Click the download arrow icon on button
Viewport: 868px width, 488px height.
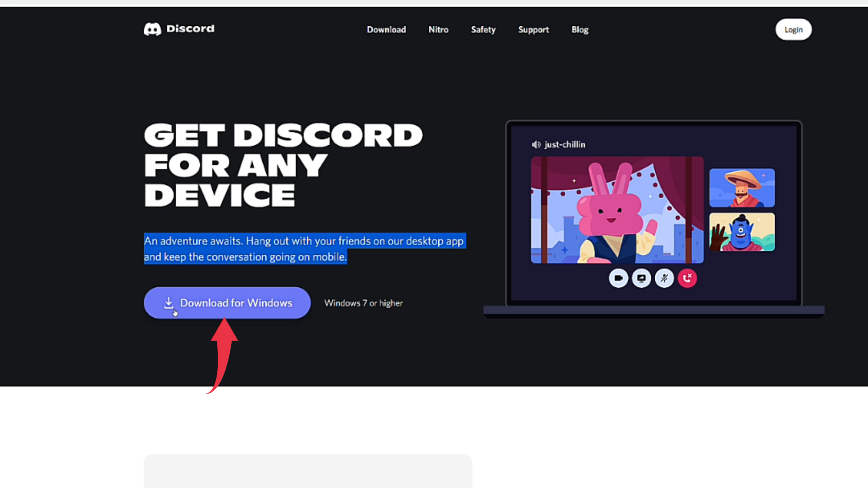[x=168, y=303]
